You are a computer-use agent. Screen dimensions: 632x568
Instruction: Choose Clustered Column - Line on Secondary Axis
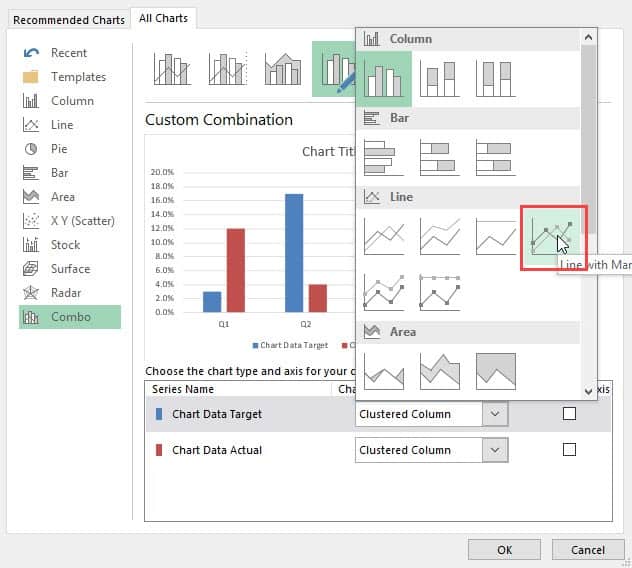227,69
